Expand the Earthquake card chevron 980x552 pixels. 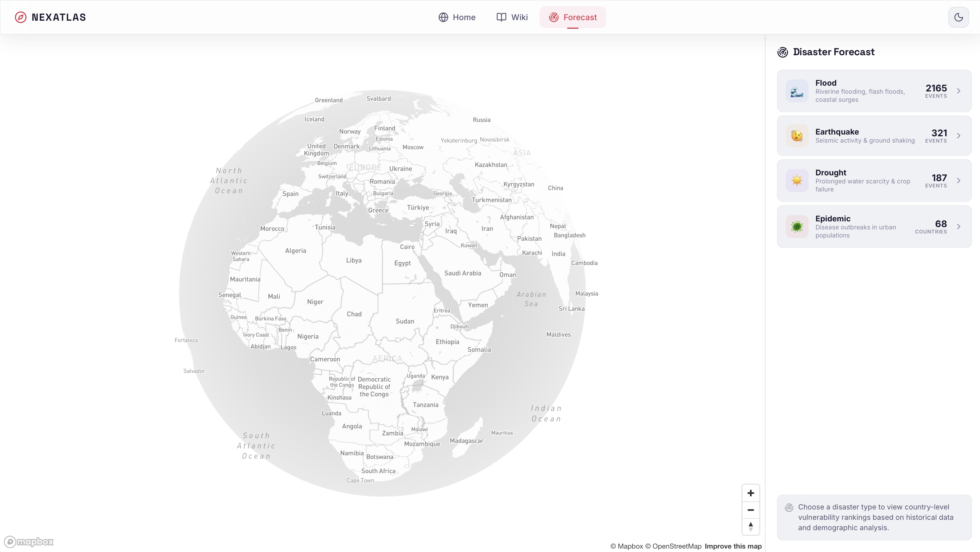click(x=959, y=136)
